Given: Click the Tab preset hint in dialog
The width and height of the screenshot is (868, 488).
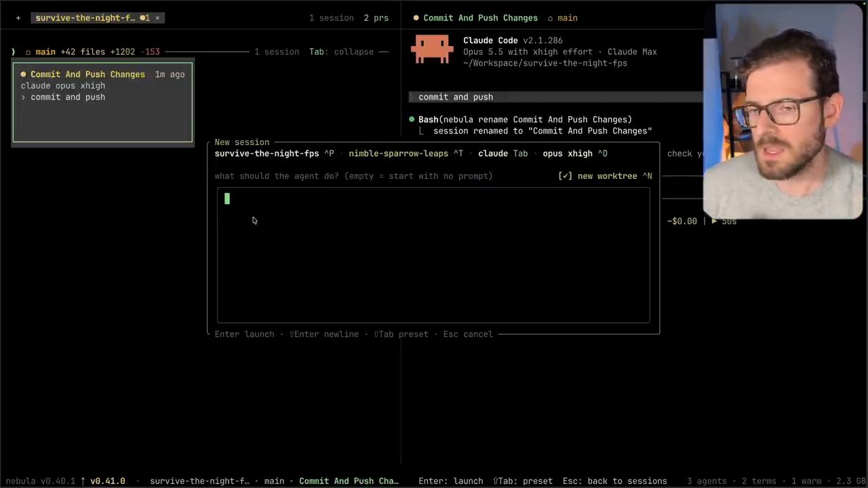Looking at the screenshot, I should (x=401, y=334).
